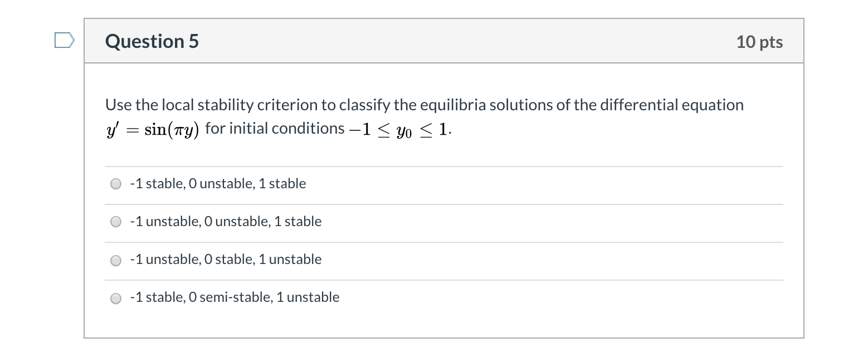Screen dimensions: 868x362
Task: Click the answer text '-1 stable, 0 unstable, 1 stable'
Action: [218, 183]
